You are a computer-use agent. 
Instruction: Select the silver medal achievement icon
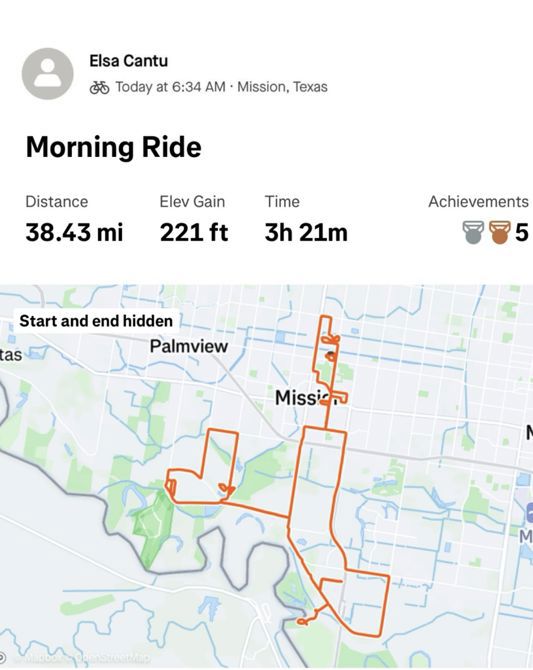(x=473, y=232)
